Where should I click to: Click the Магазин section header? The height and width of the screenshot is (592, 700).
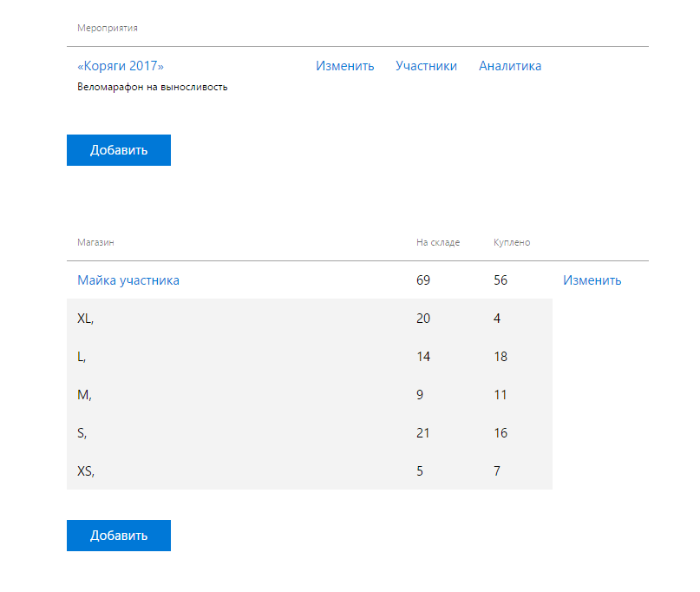tap(95, 242)
